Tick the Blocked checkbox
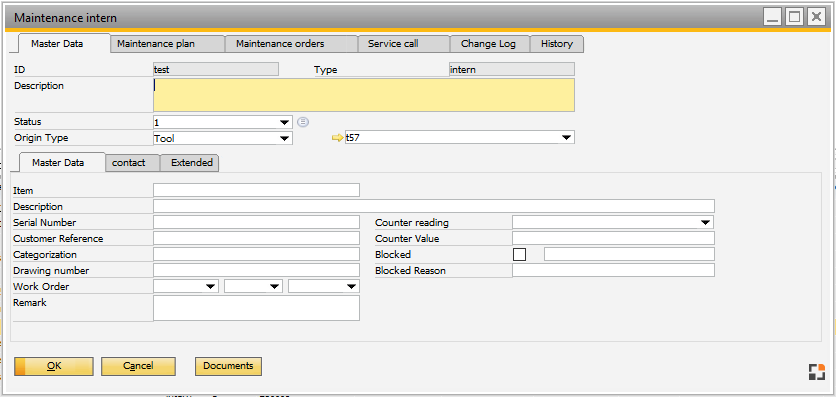The image size is (836, 397). click(519, 254)
